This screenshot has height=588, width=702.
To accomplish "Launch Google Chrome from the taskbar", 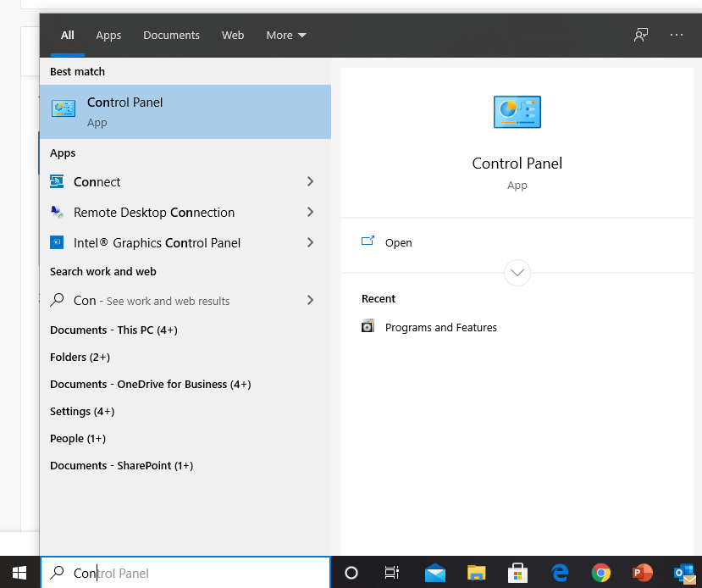I will tap(601, 573).
